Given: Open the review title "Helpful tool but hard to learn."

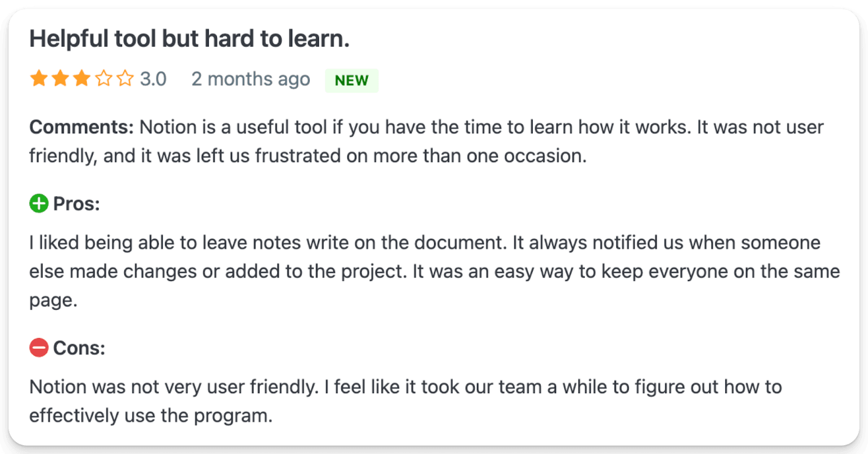Looking at the screenshot, I should click(x=189, y=39).
